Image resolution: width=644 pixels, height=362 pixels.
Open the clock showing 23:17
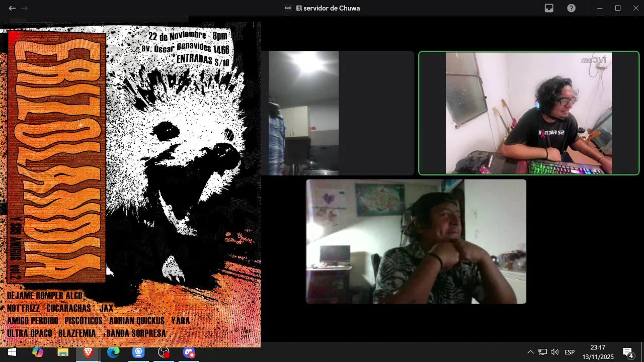click(x=598, y=352)
